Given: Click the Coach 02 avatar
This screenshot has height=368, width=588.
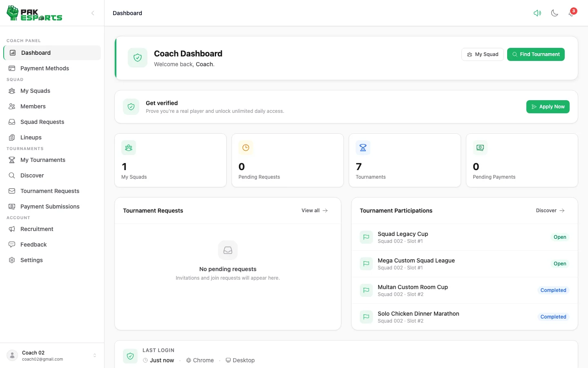Looking at the screenshot, I should (12, 355).
